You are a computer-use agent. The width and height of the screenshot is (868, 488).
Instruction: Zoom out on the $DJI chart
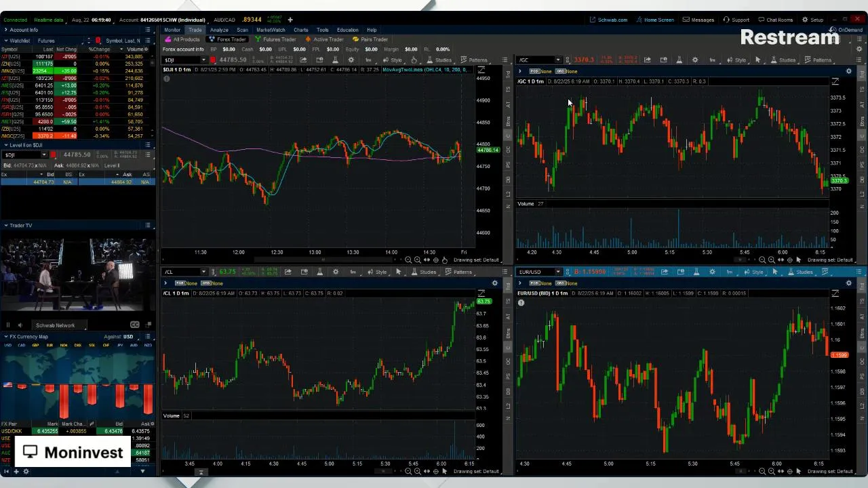pos(408,260)
